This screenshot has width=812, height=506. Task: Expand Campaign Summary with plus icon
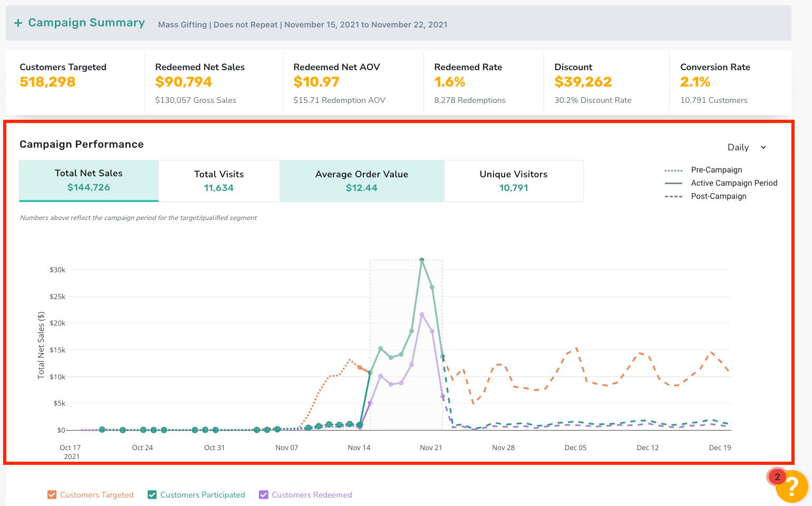tap(18, 23)
